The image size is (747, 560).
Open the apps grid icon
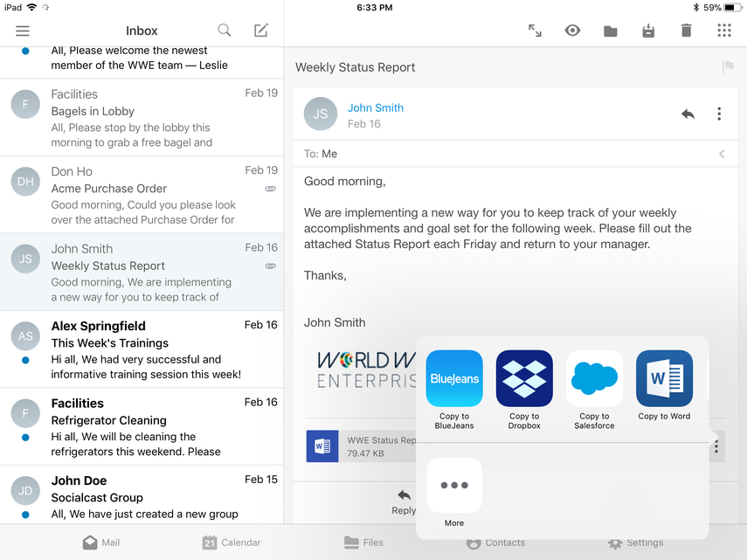pos(723,31)
